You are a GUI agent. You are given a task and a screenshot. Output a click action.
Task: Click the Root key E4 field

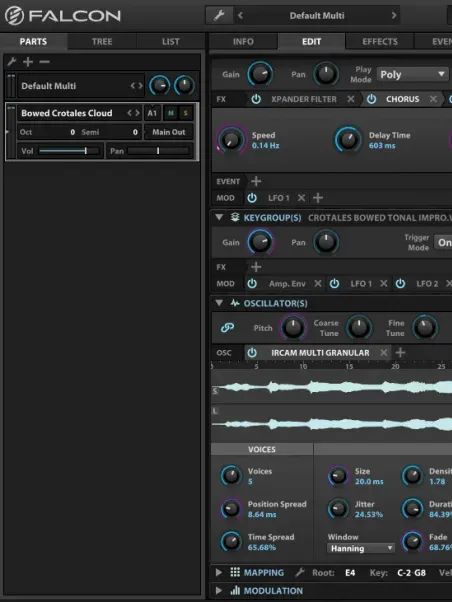[x=350, y=573]
